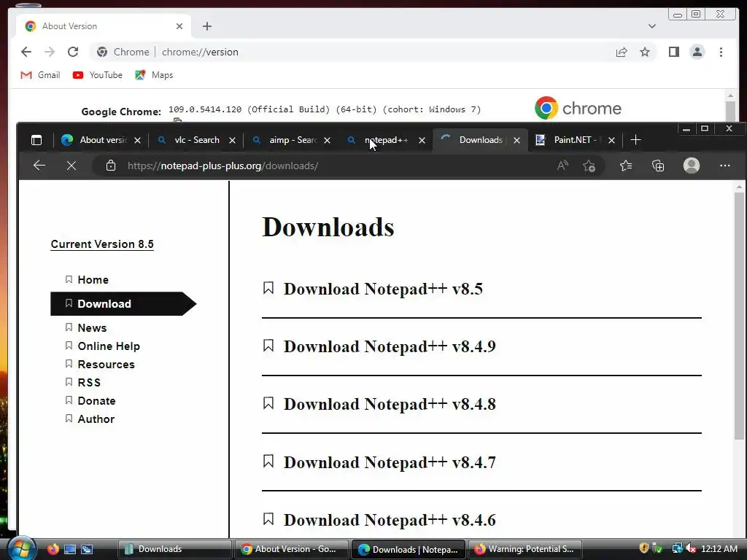Viewport: 747px width, 560px height.
Task: Open Edge Favorites list
Action: pos(626,166)
